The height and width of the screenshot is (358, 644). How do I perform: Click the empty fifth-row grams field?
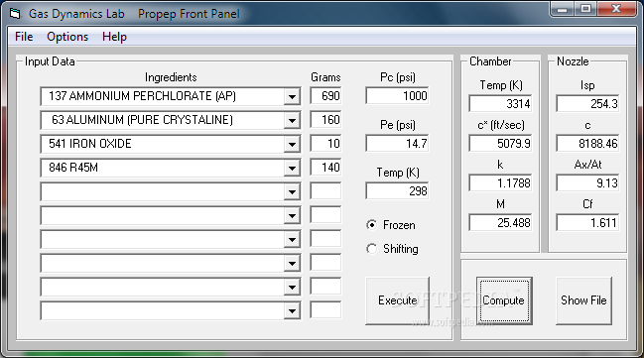(325, 191)
